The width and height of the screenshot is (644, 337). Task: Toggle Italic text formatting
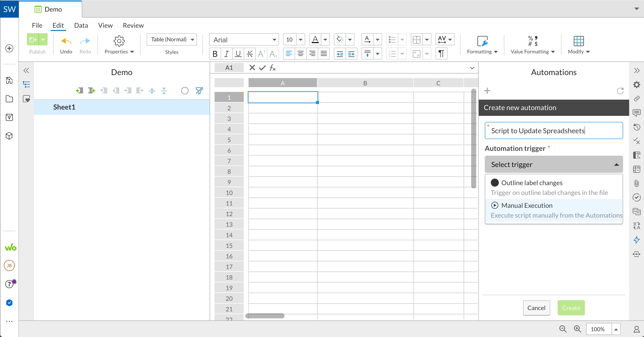[226, 54]
